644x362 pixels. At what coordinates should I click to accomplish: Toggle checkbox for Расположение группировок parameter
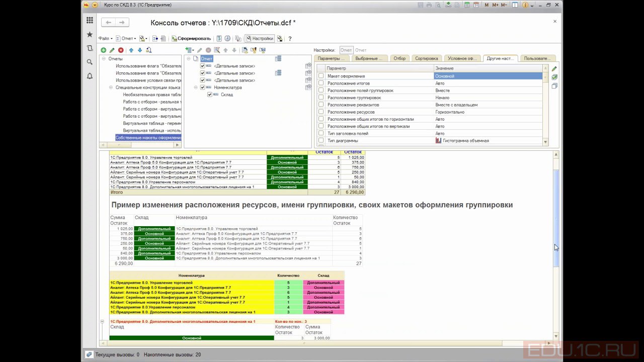click(321, 98)
